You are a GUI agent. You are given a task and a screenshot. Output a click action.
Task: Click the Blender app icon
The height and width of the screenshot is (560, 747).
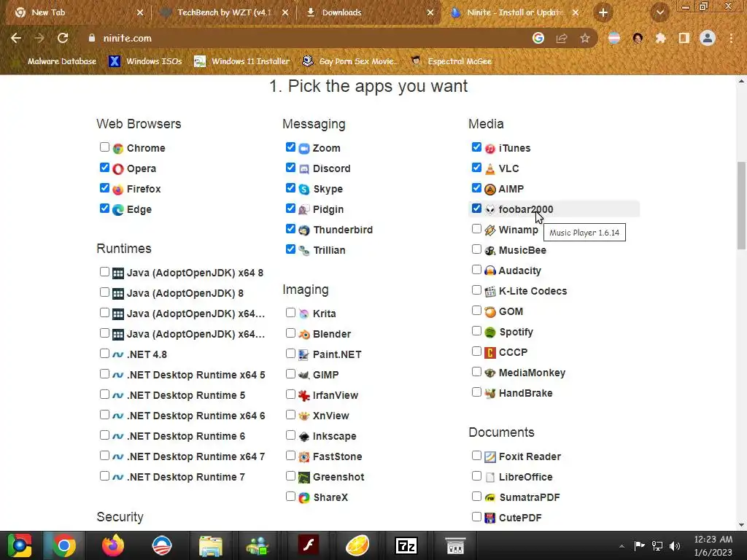click(304, 334)
